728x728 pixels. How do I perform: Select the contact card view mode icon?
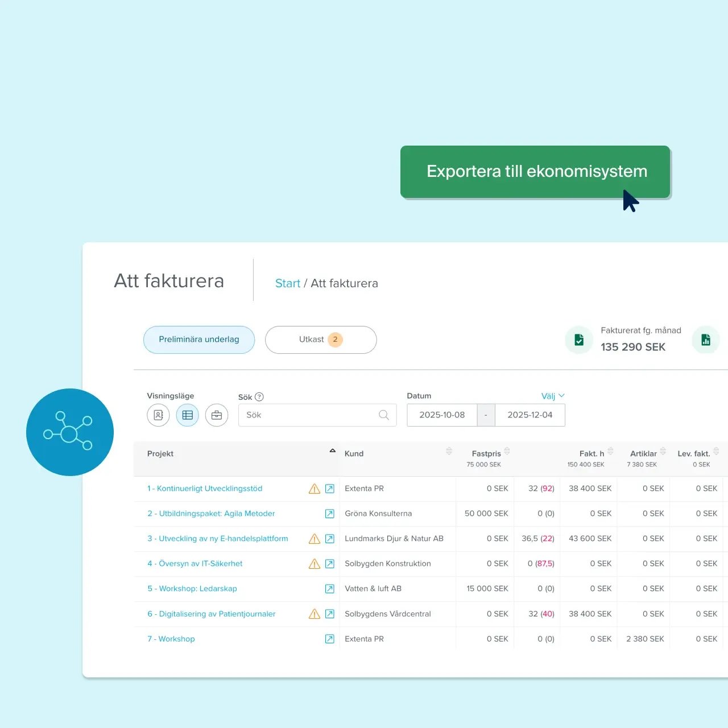(x=158, y=415)
